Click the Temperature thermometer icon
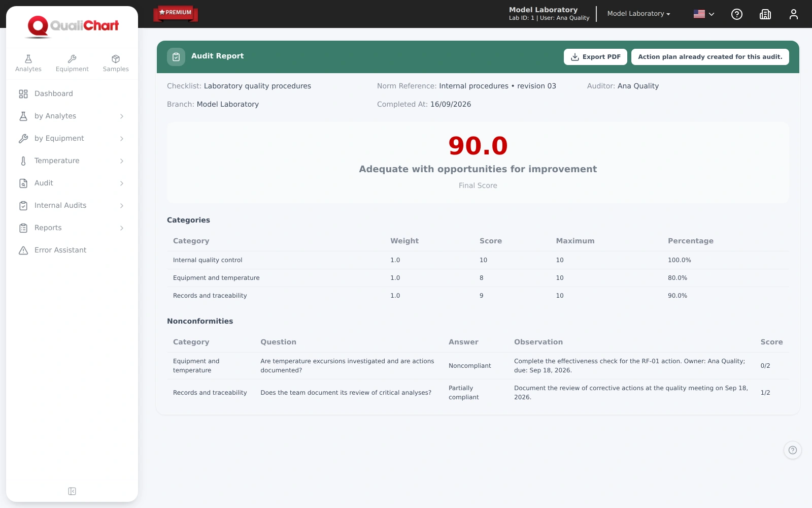 [23, 161]
